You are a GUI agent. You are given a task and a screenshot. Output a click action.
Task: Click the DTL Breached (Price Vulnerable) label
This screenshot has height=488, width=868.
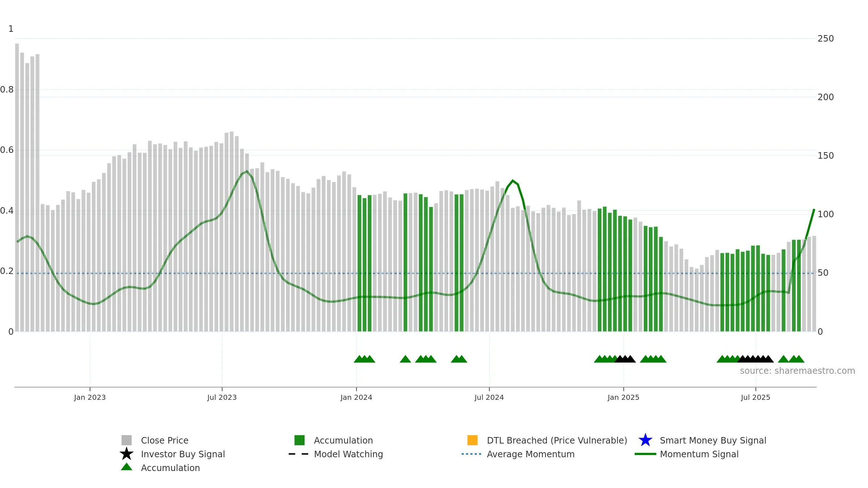click(557, 440)
